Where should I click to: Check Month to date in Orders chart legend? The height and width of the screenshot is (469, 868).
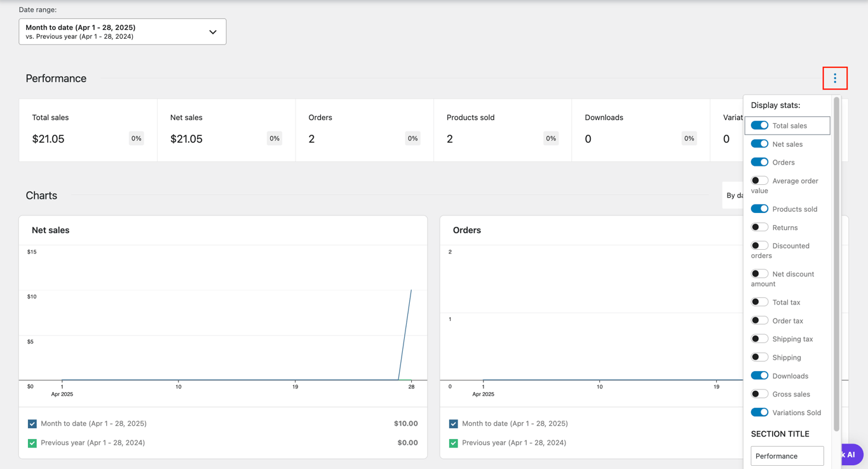454,423
